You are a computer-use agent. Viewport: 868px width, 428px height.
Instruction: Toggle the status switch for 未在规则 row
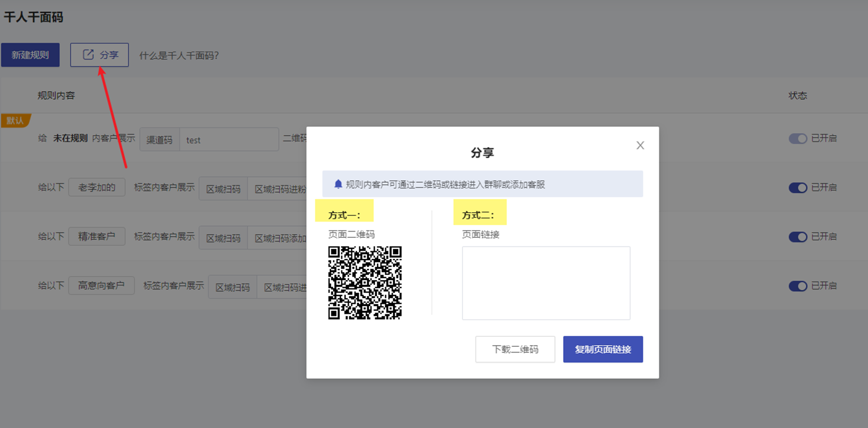coord(798,138)
